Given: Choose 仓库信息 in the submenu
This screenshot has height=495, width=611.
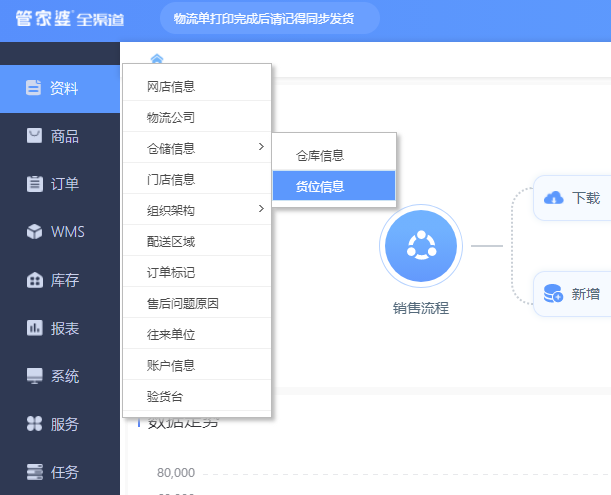Looking at the screenshot, I should click(x=334, y=155).
